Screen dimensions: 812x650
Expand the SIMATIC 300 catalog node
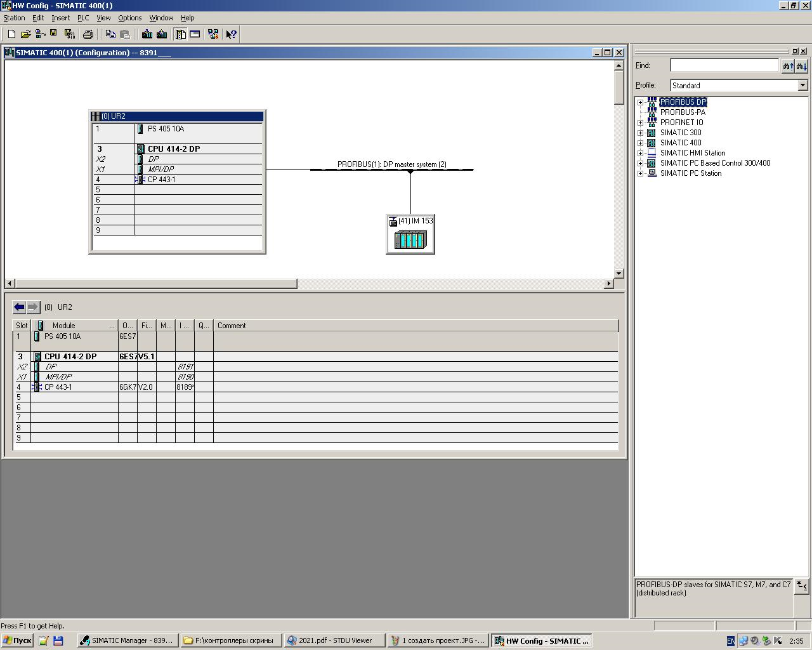[640, 133]
